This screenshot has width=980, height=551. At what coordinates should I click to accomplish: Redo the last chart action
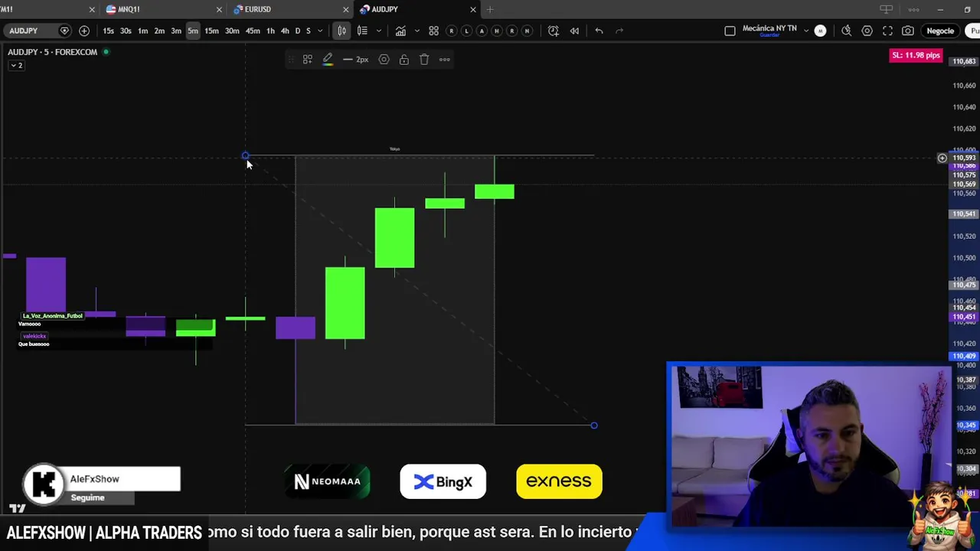tap(619, 31)
